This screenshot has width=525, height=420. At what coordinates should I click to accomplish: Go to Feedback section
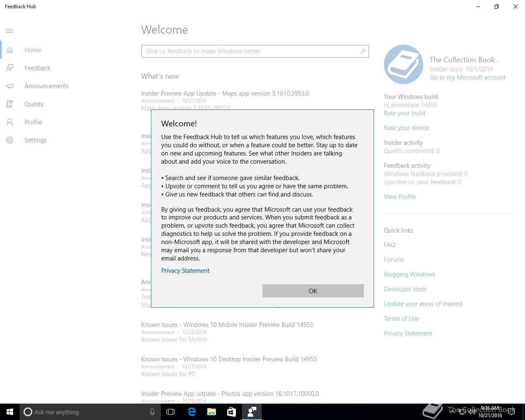pos(37,68)
